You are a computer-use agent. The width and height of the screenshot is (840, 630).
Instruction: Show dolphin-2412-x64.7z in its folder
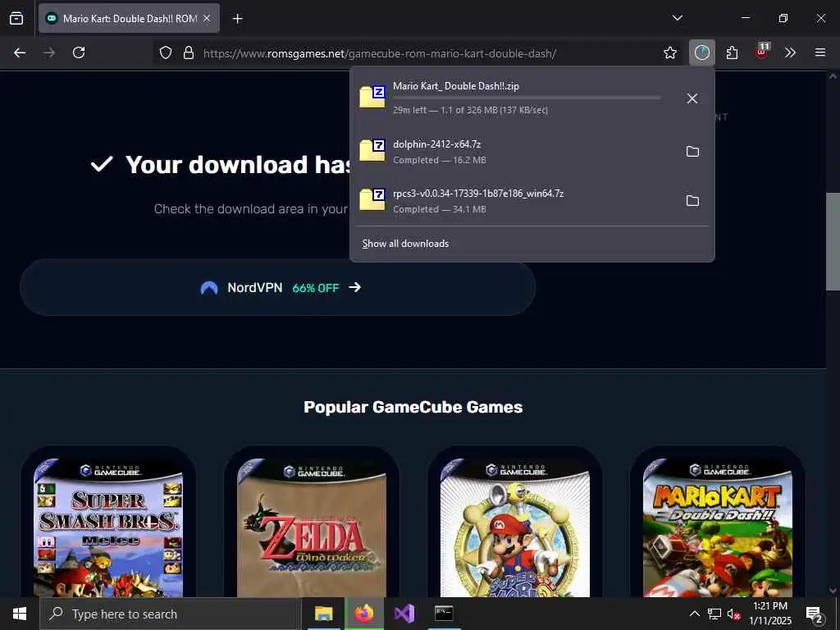click(692, 152)
